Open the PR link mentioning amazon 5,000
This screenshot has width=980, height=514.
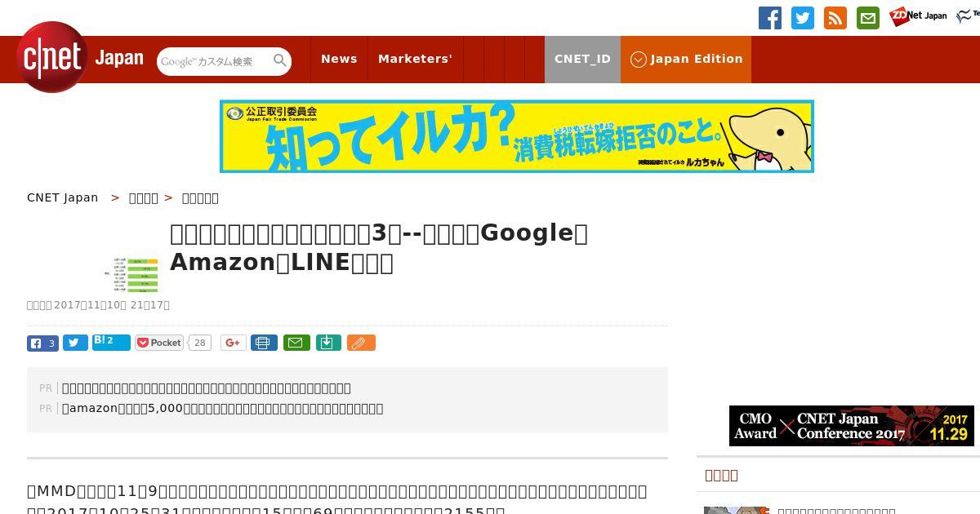click(222, 409)
